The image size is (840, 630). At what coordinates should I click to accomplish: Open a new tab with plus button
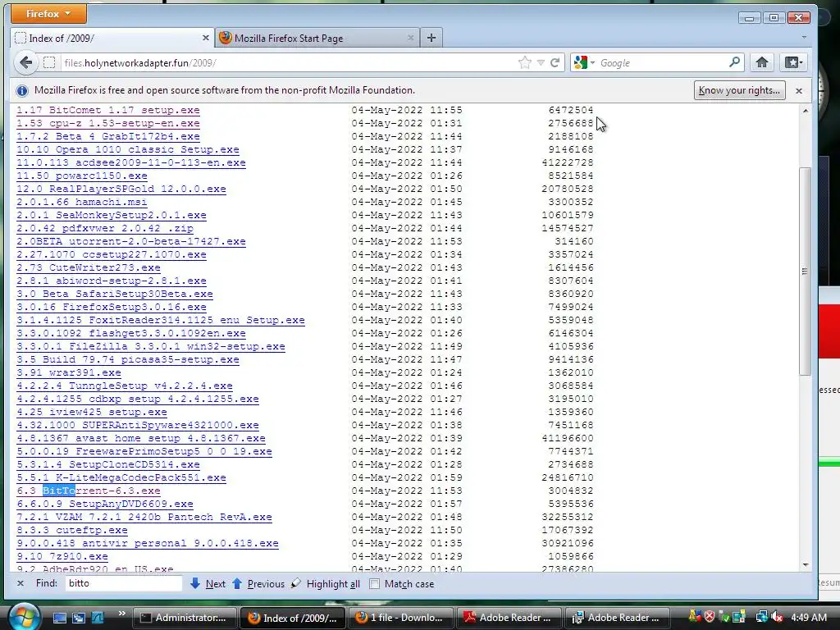pos(431,38)
